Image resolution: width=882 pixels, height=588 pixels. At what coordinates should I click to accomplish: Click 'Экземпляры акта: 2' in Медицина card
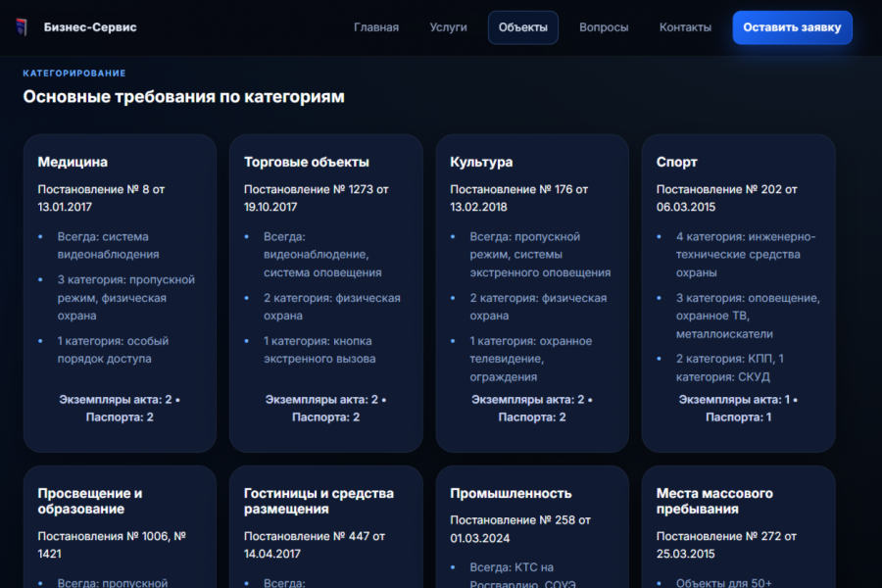[x=116, y=400]
